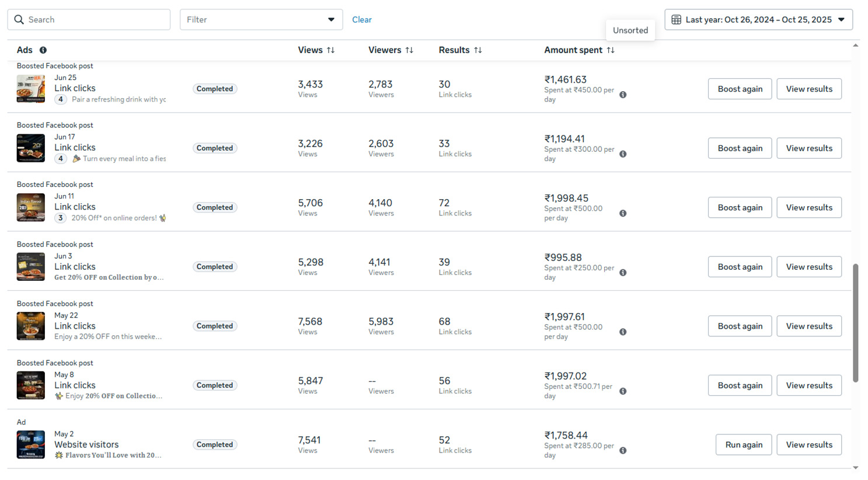868x480 pixels.
Task: Click the scroll down arrow of list
Action: (855, 468)
